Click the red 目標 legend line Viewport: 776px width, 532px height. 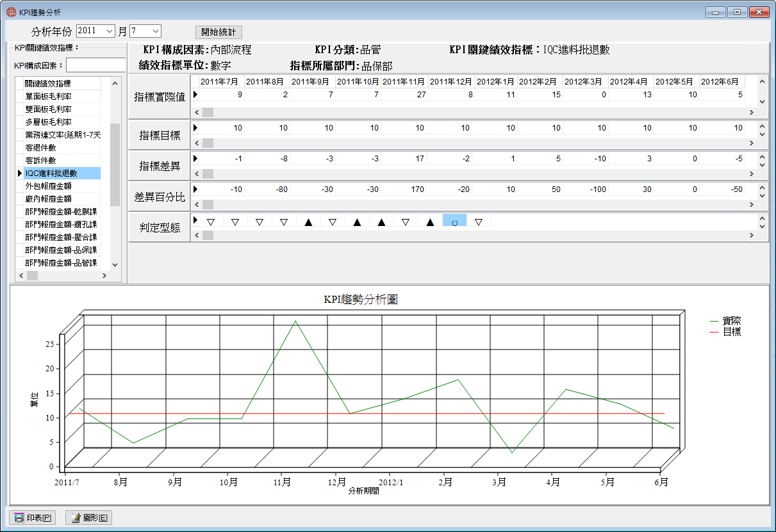coord(714,332)
